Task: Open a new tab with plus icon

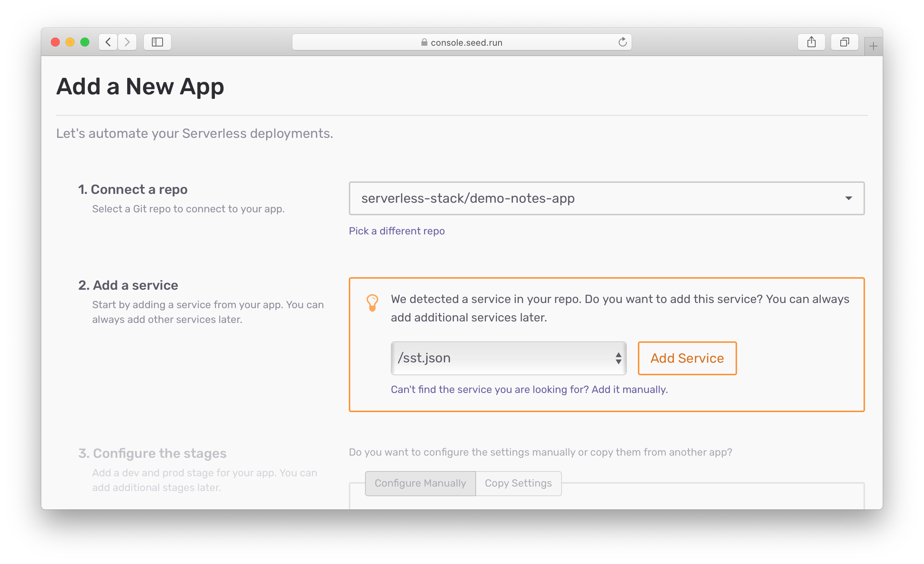Action: pos(873,46)
